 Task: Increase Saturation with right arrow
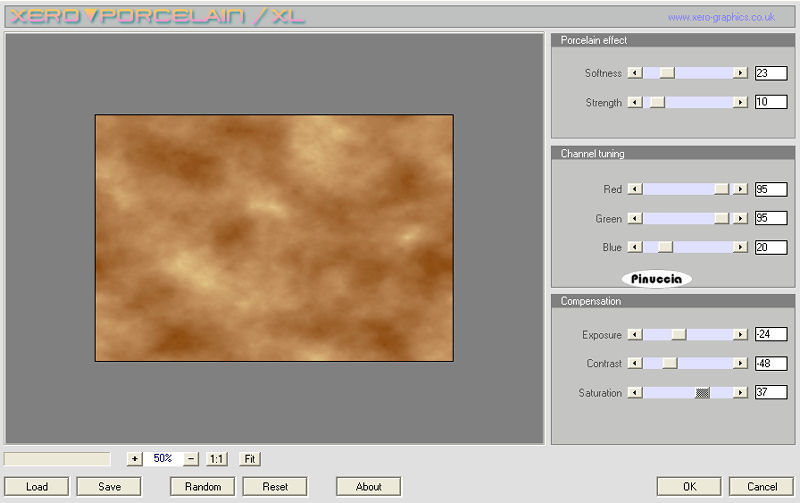pyautogui.click(x=740, y=392)
